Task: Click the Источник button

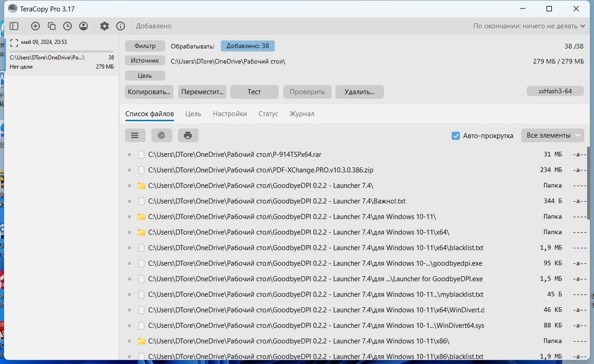Action: [x=145, y=61]
